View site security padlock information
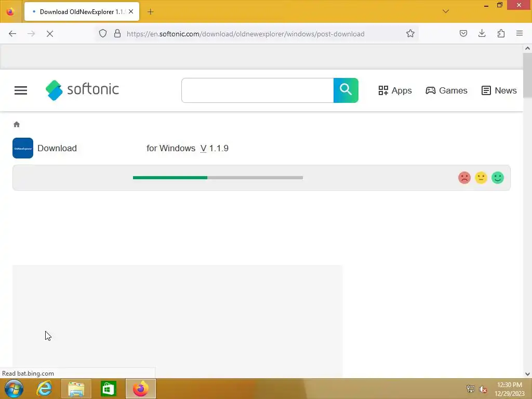Image resolution: width=532 pixels, height=399 pixels. pos(117,34)
